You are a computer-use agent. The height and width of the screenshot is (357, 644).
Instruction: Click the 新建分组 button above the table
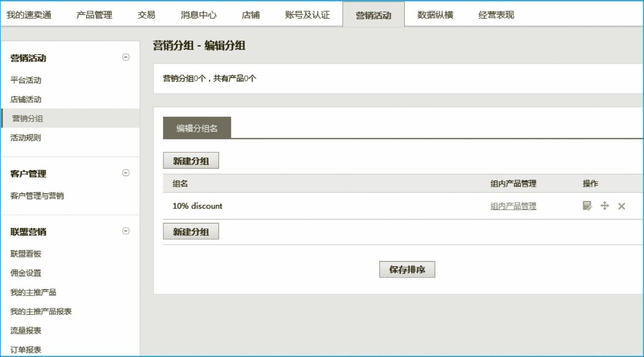click(191, 161)
